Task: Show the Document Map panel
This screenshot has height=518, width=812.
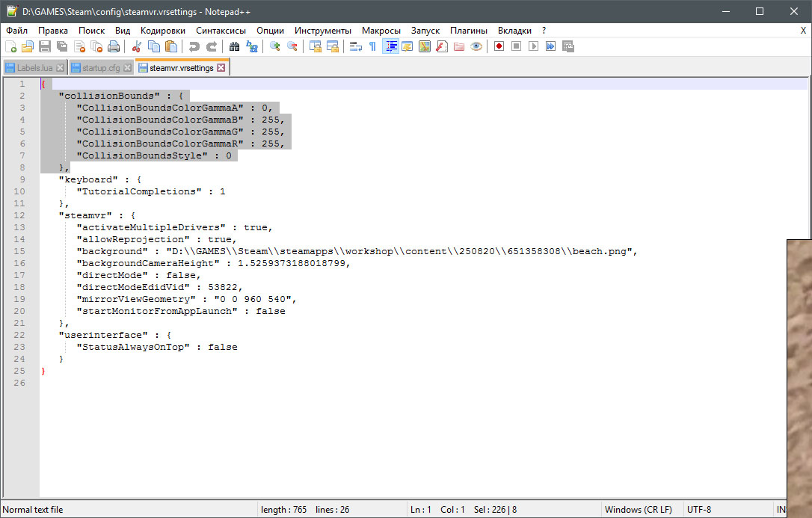Action: pyautogui.click(x=425, y=46)
